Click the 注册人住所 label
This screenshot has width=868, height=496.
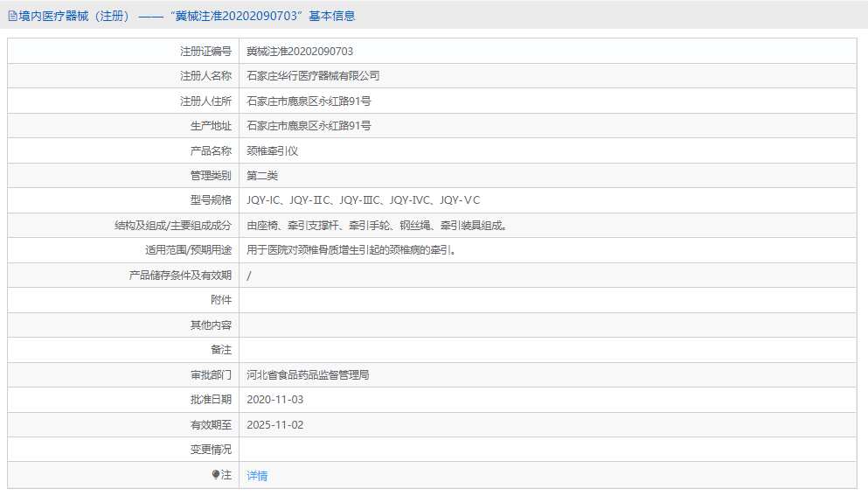point(205,101)
